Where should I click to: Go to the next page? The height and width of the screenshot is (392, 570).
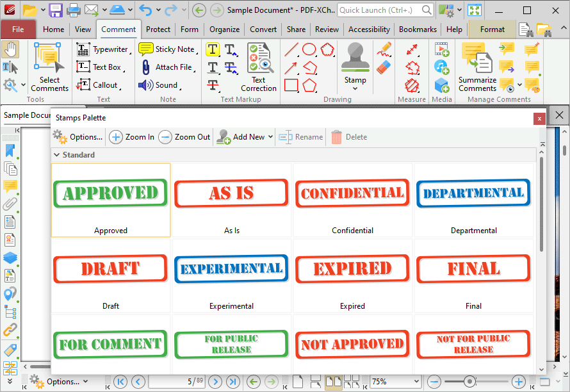pos(215,382)
